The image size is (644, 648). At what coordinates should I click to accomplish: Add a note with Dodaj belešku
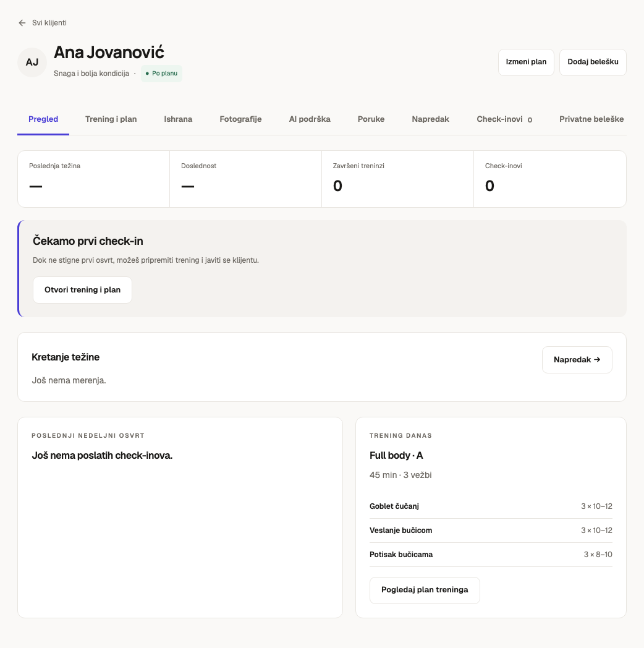tap(593, 62)
